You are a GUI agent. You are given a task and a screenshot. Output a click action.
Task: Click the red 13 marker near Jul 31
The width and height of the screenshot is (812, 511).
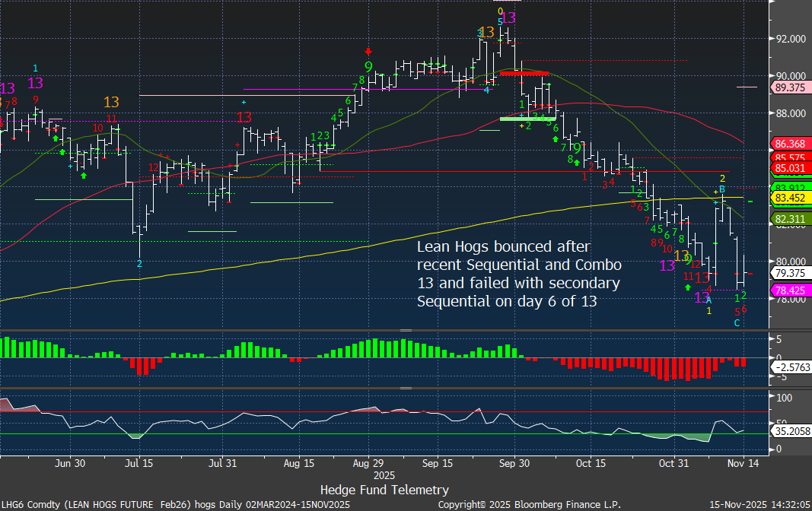pyautogui.click(x=244, y=118)
